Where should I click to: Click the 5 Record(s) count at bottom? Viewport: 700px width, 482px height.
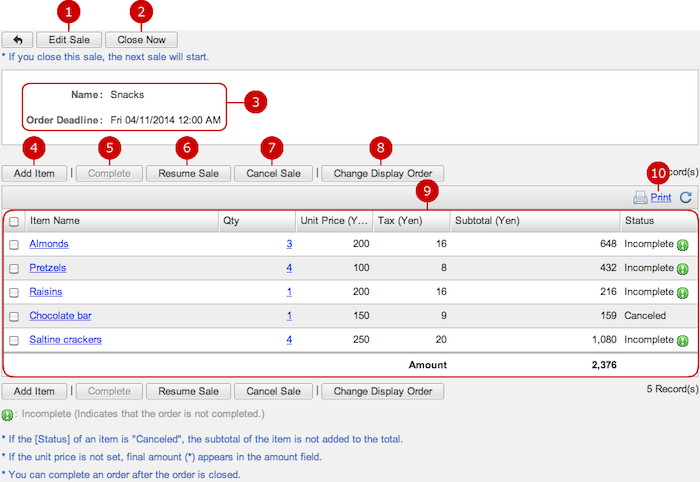click(672, 389)
